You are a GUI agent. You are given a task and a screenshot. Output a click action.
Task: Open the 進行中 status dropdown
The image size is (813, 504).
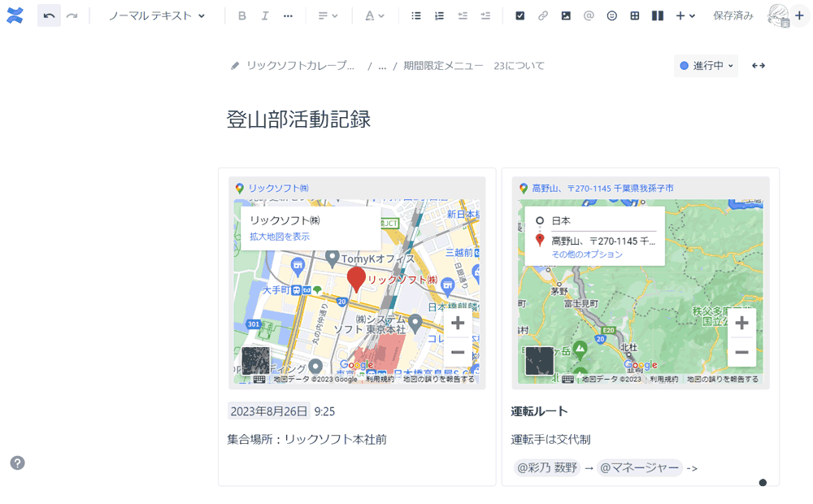tap(706, 66)
